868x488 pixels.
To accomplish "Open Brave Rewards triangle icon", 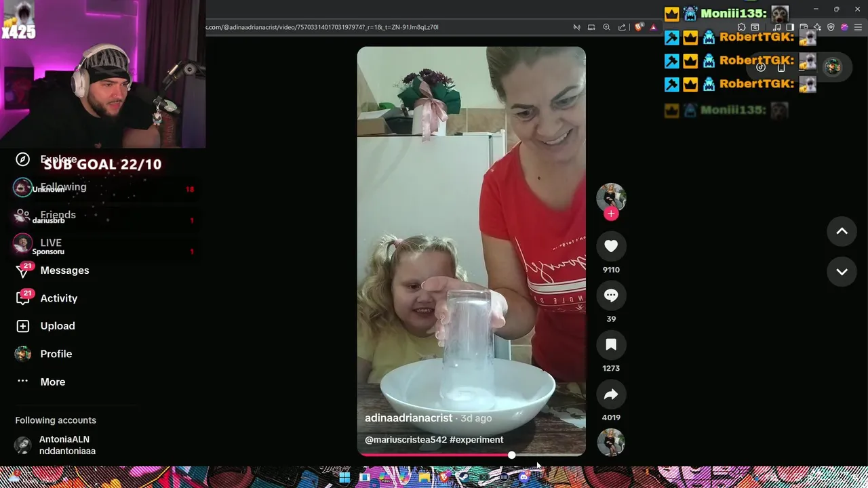I will 654,27.
